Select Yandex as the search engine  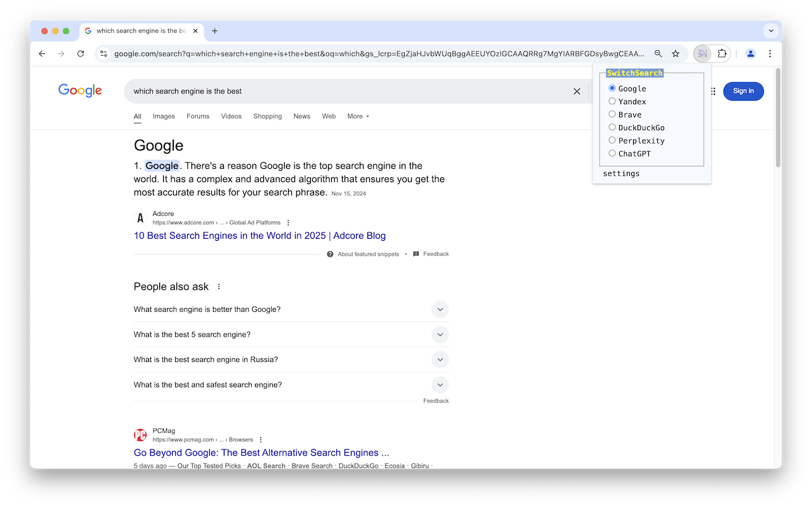[612, 101]
